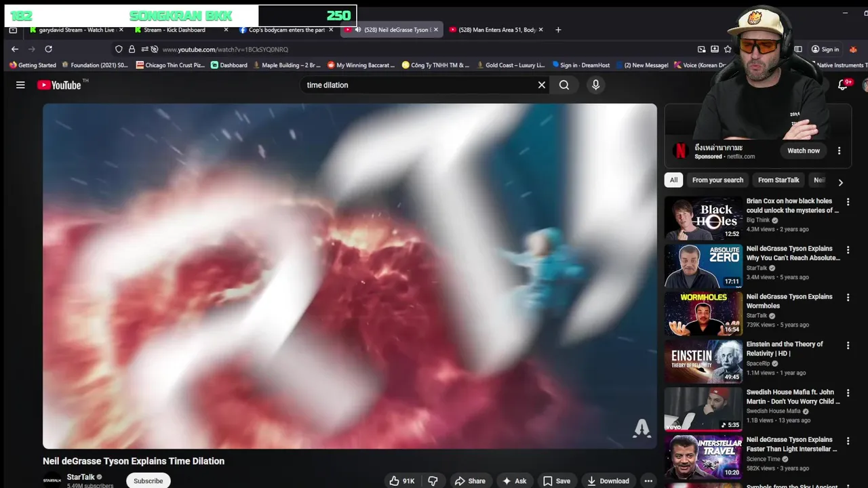This screenshot has width=868, height=488.
Task: Open My Winning Baccarat bookmark
Action: pyautogui.click(x=361, y=65)
